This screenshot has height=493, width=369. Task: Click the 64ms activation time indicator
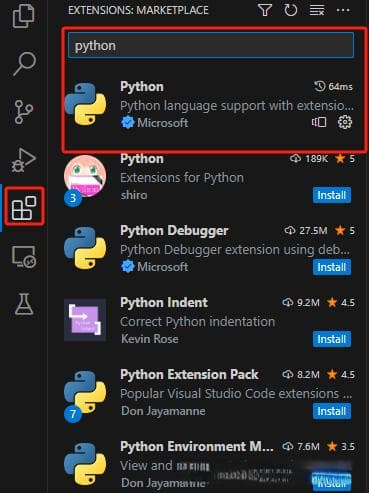click(x=333, y=87)
